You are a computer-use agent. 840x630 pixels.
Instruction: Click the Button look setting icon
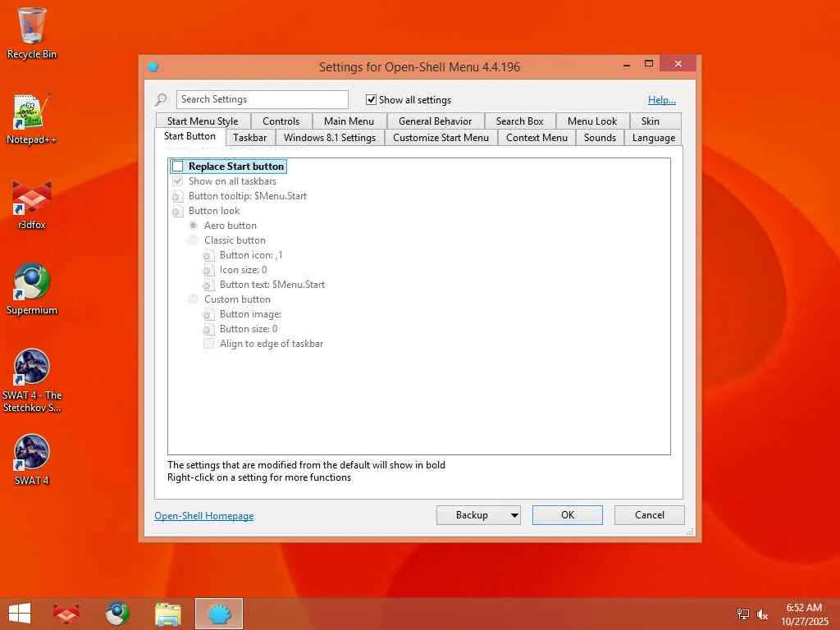177,211
